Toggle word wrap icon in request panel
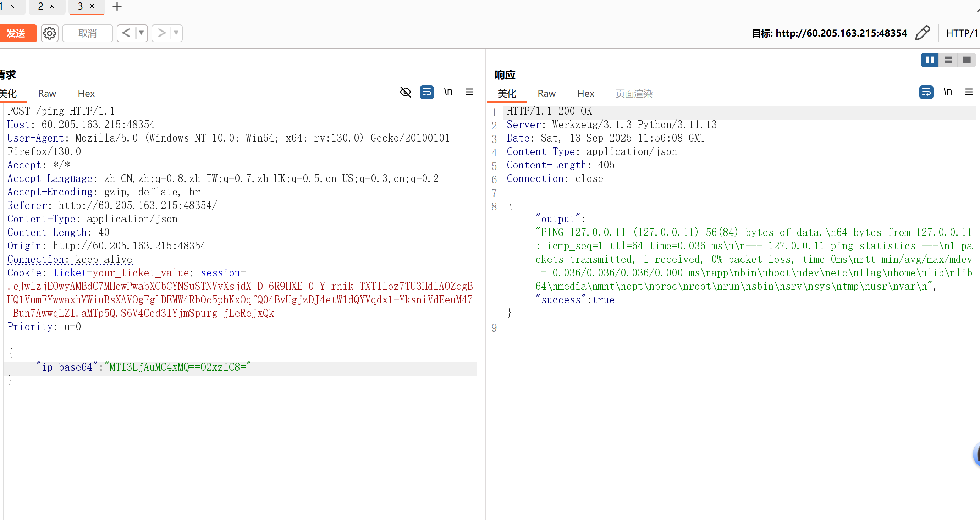 426,92
